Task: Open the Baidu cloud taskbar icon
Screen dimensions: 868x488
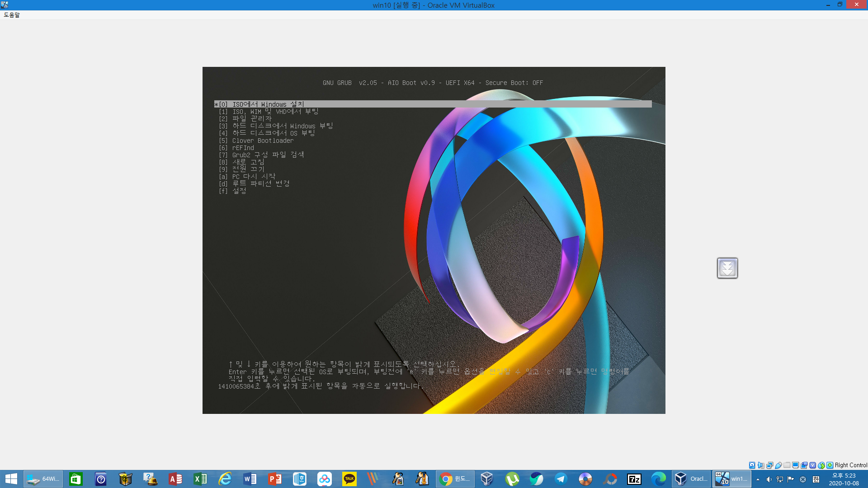Action: [x=325, y=479]
